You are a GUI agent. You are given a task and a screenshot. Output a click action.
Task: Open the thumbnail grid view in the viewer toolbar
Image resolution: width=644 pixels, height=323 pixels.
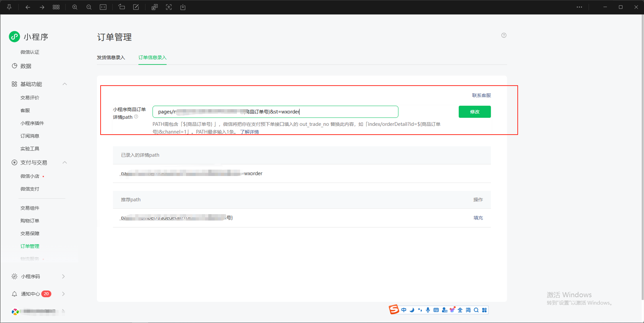tap(56, 7)
